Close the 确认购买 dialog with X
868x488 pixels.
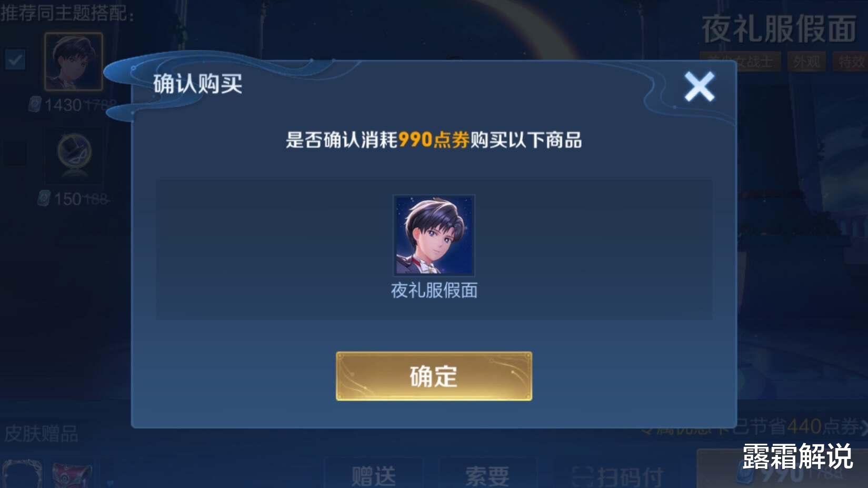coord(699,87)
